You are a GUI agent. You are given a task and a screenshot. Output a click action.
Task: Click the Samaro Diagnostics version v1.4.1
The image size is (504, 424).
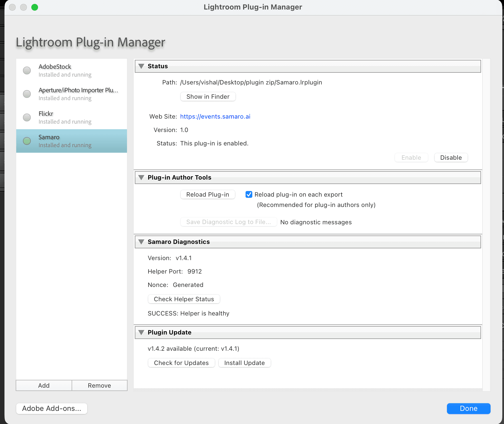184,258
